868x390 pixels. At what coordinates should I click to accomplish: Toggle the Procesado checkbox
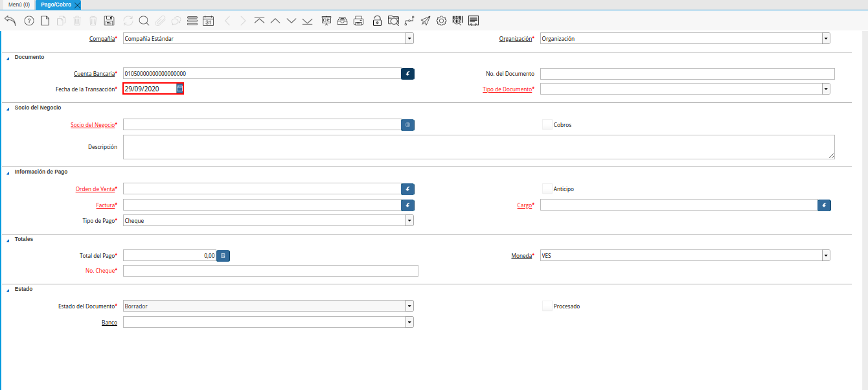pos(547,306)
